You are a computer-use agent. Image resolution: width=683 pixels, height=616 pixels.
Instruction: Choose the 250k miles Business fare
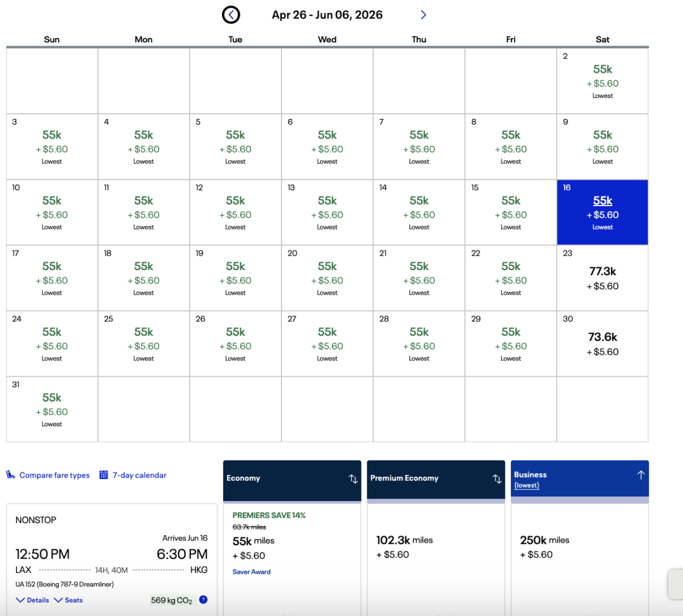click(545, 541)
